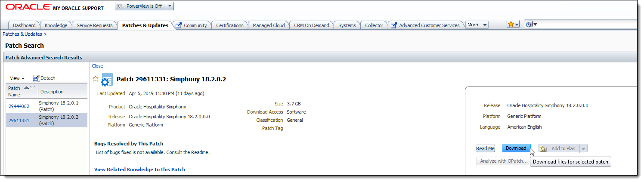Switch to the Knowledge tab

coord(56,25)
